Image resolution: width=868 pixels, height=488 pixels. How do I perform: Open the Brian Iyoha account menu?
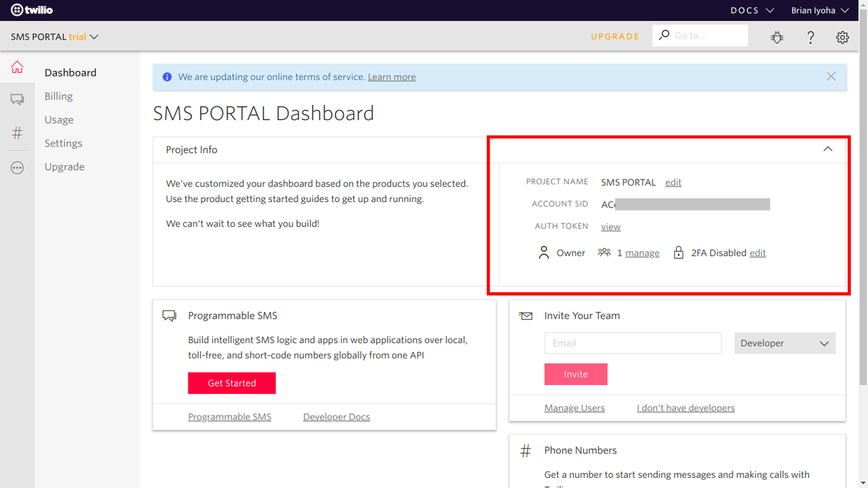click(x=820, y=10)
